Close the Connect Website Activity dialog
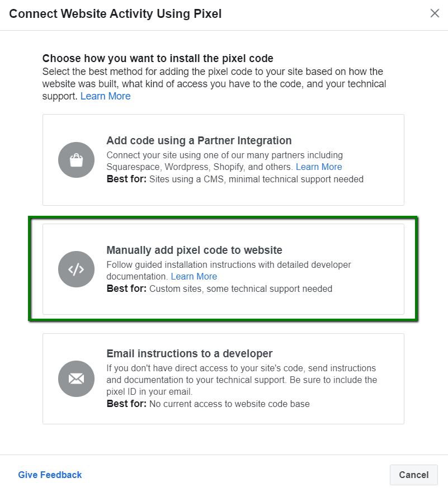Image resolution: width=448 pixels, height=492 pixels. [x=435, y=13]
